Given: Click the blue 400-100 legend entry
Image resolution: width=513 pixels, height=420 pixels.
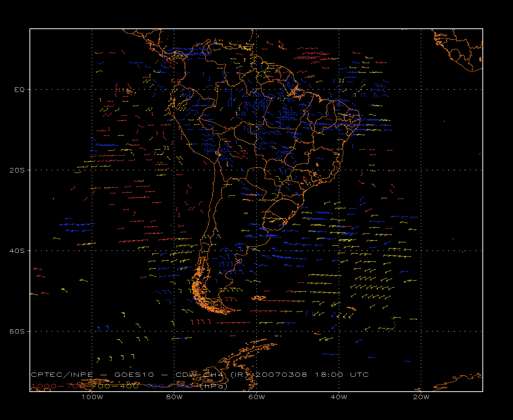Looking at the screenshot, I should pyautogui.click(x=170, y=386).
